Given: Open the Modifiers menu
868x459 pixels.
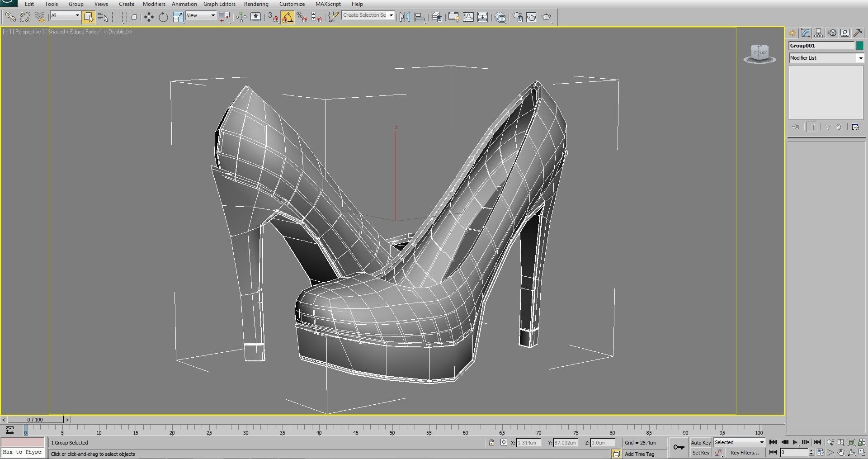Looking at the screenshot, I should pyautogui.click(x=154, y=4).
